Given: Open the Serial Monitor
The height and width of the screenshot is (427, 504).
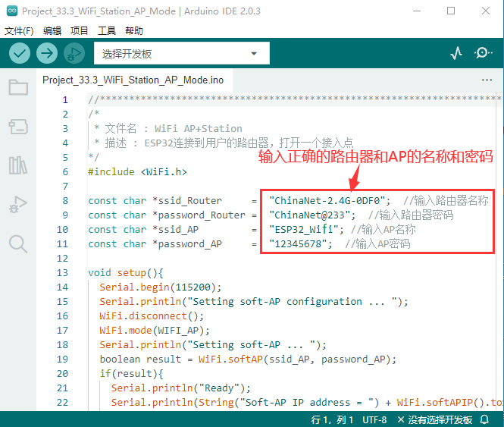Looking at the screenshot, I should pos(483,53).
